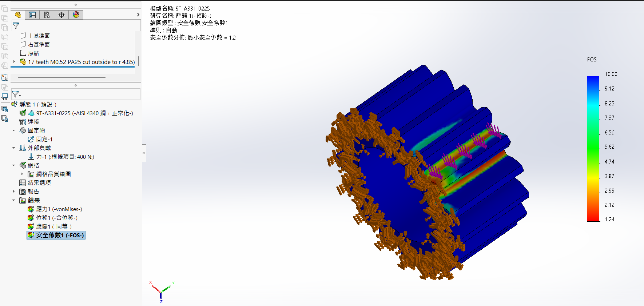This screenshot has height=306, width=644.
Task: Open the ConfigurationManager tab
Action: pos(47,15)
